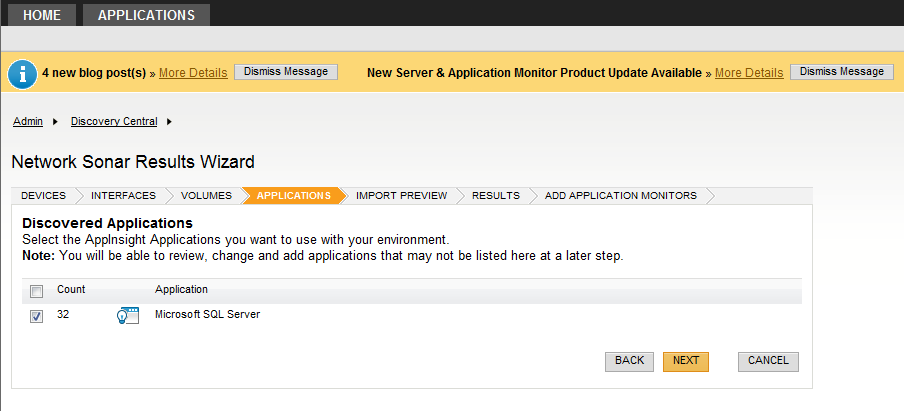904x411 pixels.
Task: Click the Count column header
Action: click(x=71, y=289)
